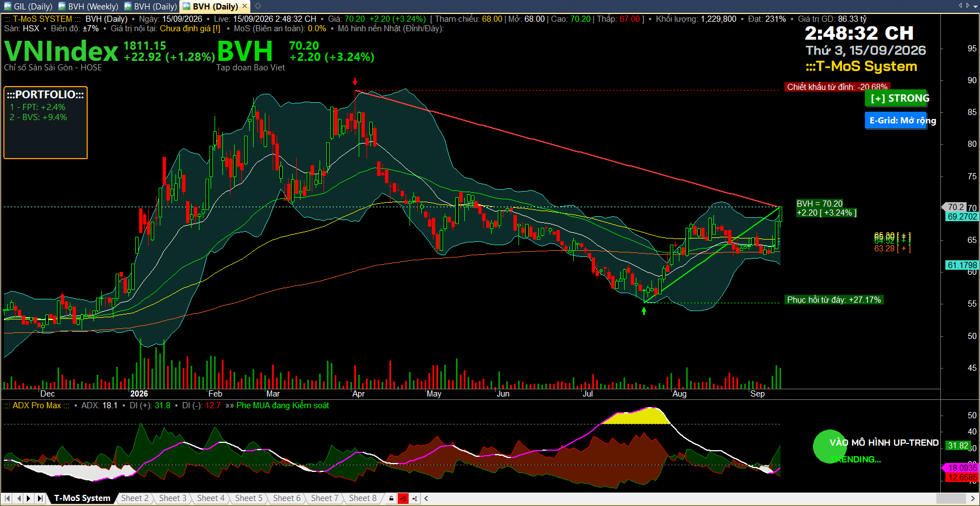Switch to the GIL (Daily) tab
The height and width of the screenshot is (506, 980).
(28, 7)
